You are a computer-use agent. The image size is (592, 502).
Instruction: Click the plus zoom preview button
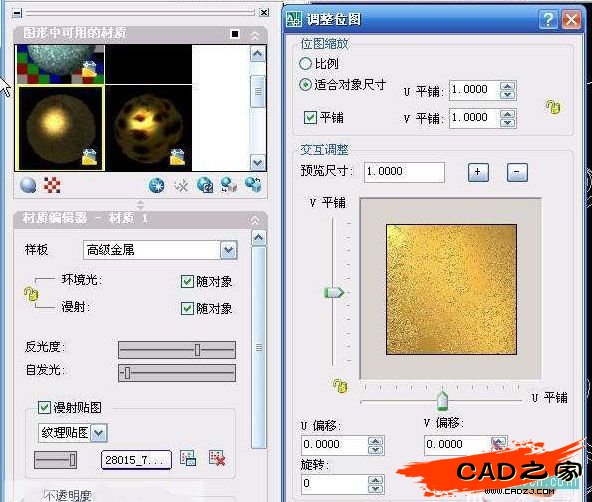[478, 172]
